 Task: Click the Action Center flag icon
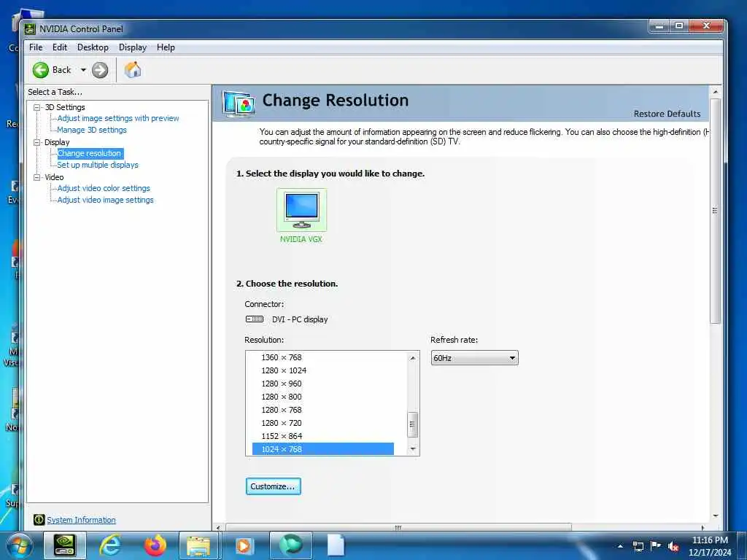(x=656, y=546)
